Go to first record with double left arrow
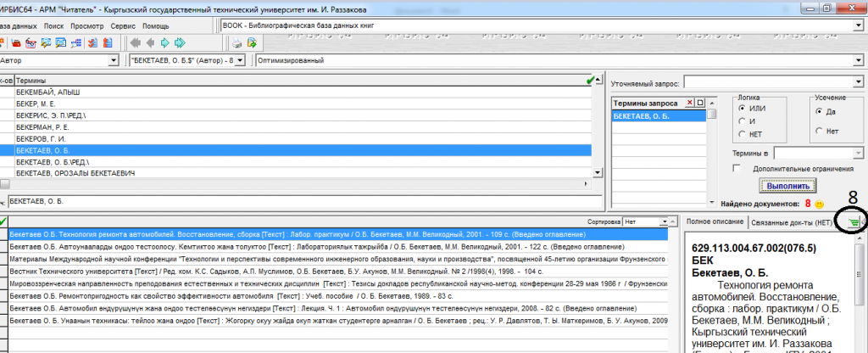This screenshot has width=868, height=353. 135,42
